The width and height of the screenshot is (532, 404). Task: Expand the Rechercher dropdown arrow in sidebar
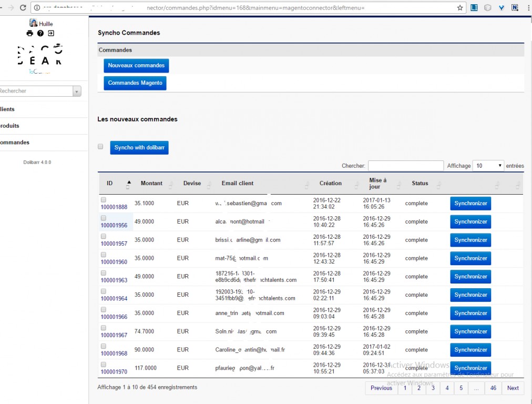click(77, 92)
